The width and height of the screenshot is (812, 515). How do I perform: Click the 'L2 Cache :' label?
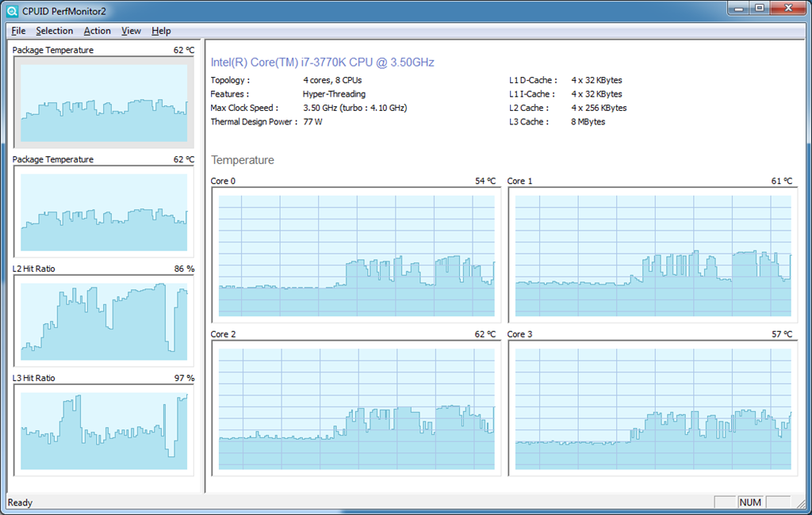[529, 109]
